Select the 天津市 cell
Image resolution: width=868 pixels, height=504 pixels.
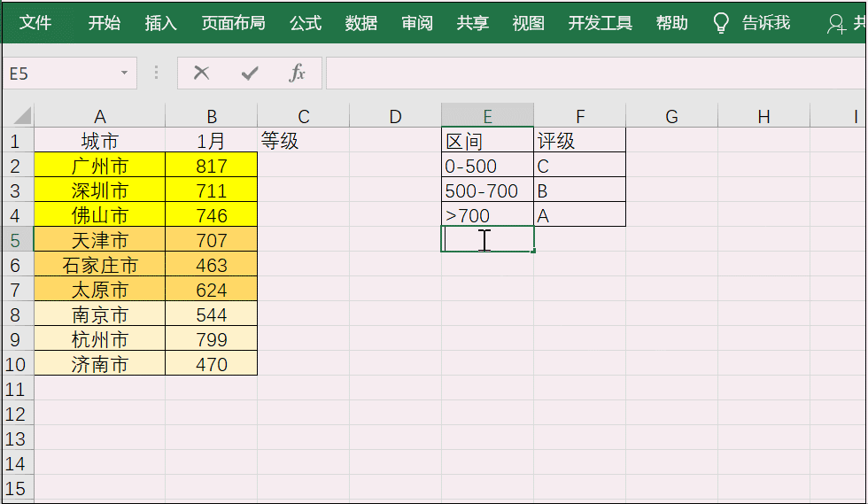click(x=99, y=240)
